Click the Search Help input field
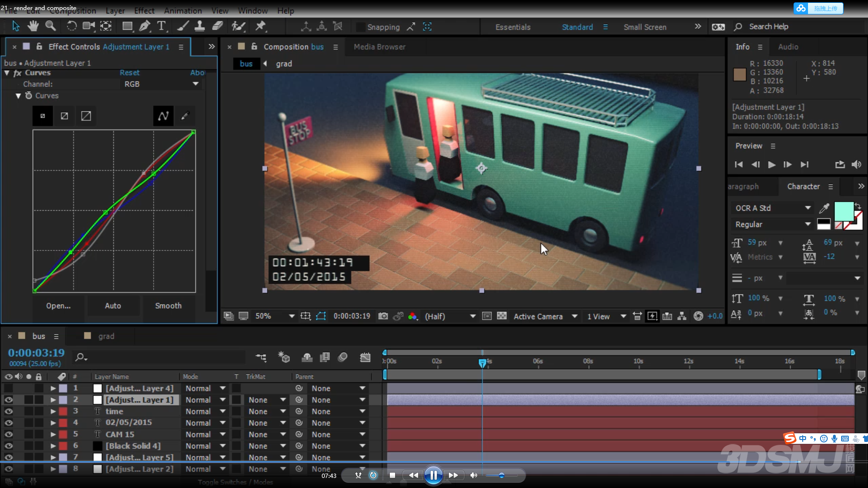The height and width of the screenshot is (488, 868). coord(802,26)
